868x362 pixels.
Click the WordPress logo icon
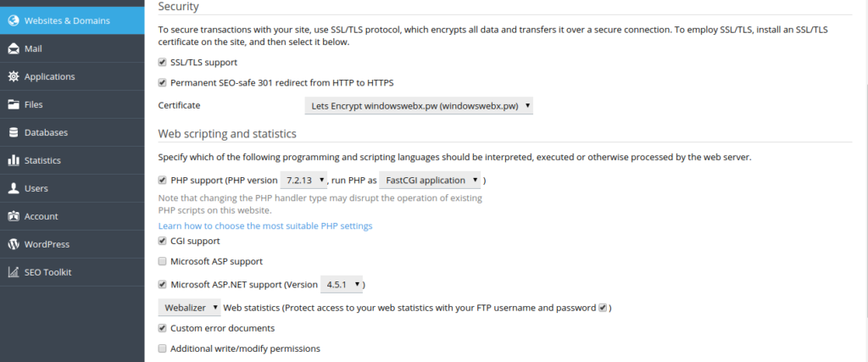tap(14, 244)
